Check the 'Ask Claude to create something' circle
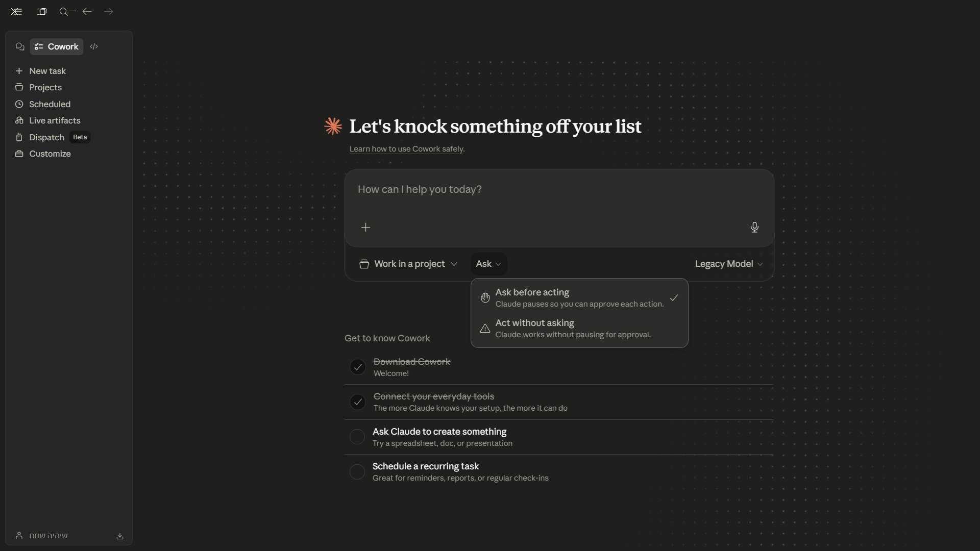 click(357, 437)
